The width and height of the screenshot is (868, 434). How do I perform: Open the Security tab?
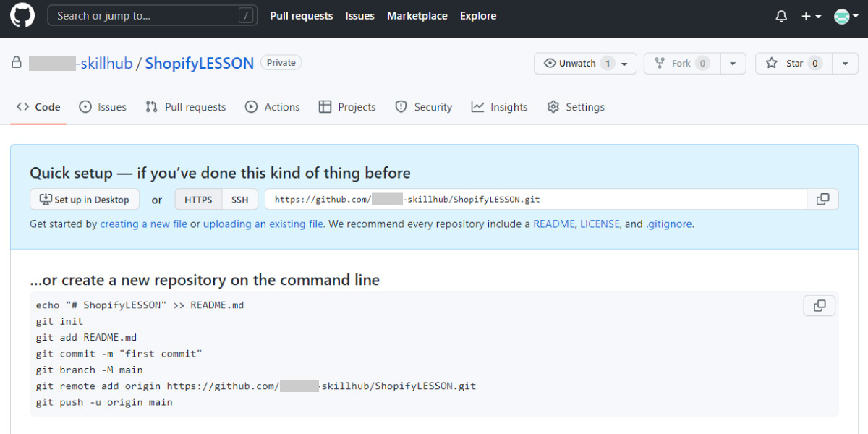pyautogui.click(x=424, y=107)
